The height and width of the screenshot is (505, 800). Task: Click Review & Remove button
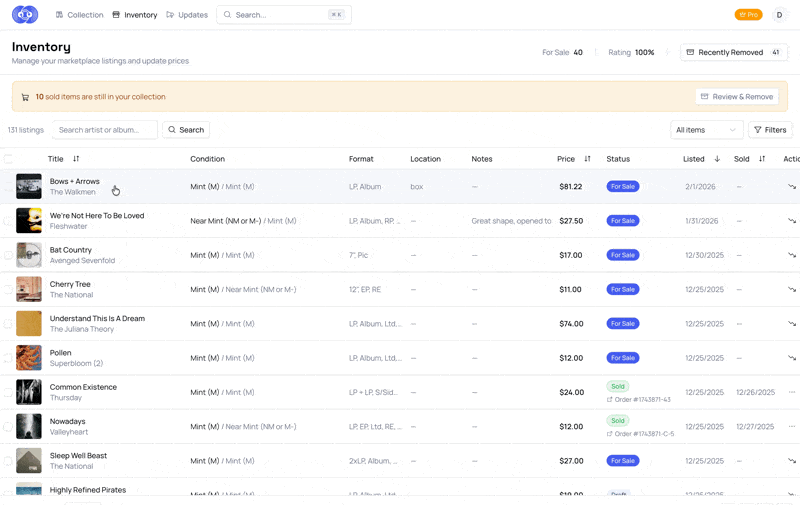point(737,96)
